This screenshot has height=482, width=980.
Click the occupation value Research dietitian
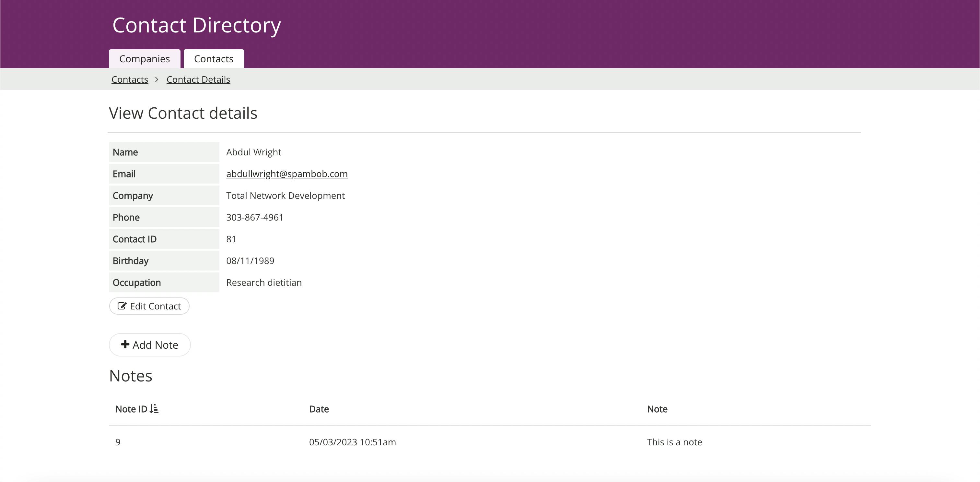tap(264, 282)
